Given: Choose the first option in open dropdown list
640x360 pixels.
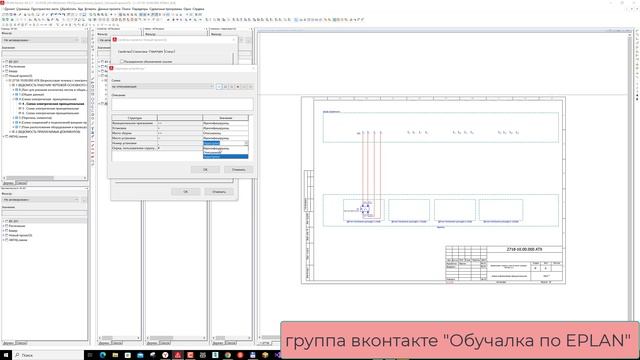Looking at the screenshot, I should click(x=225, y=149).
